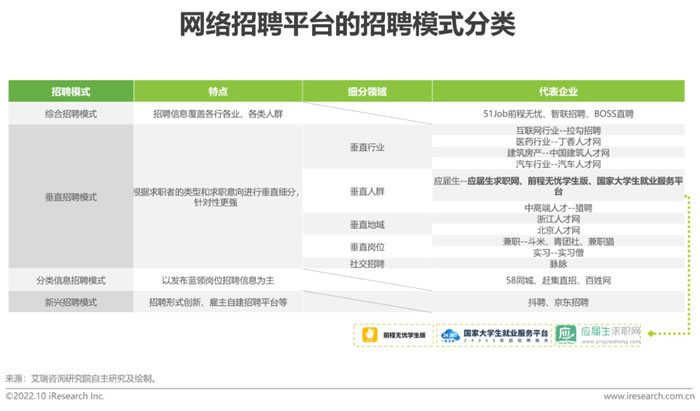Viewport: 700px width, 411px height.
Task: Click 医药行业--丁香人才网 row
Action: coord(558,141)
